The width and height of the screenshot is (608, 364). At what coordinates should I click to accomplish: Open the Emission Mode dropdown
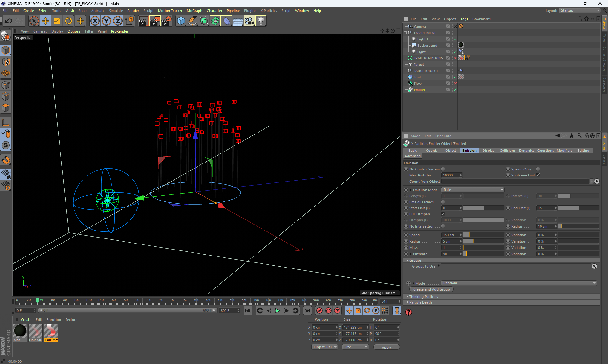point(472,190)
